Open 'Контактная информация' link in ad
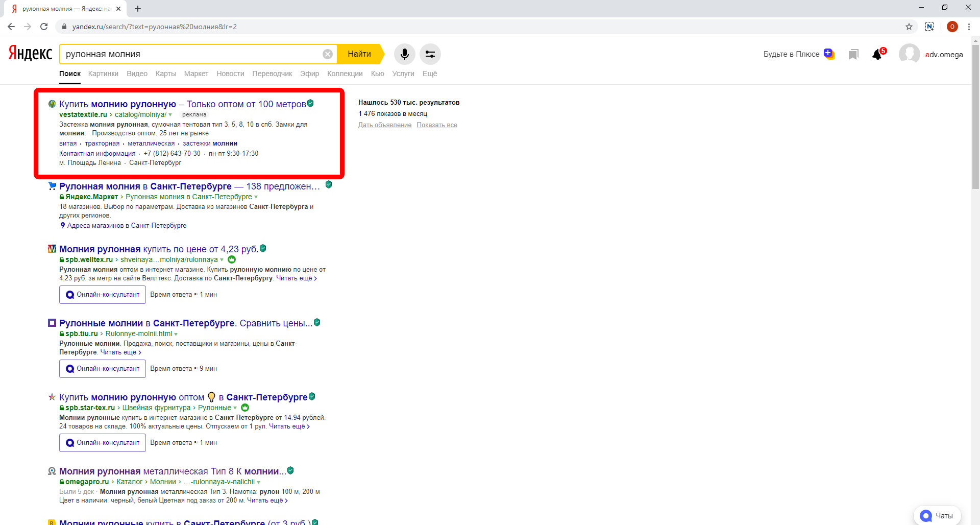This screenshot has width=980, height=525. (97, 154)
